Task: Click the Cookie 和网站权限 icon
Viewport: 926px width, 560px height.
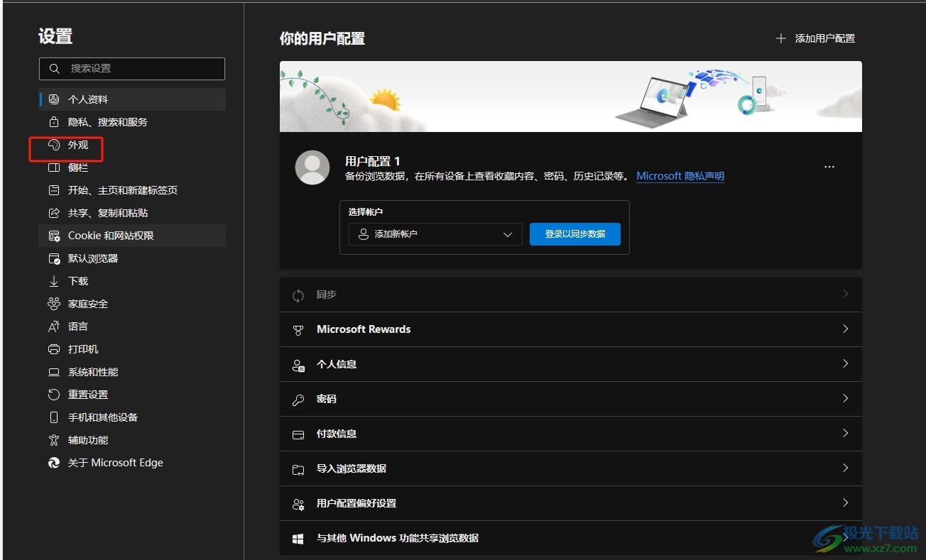Action: (x=54, y=236)
